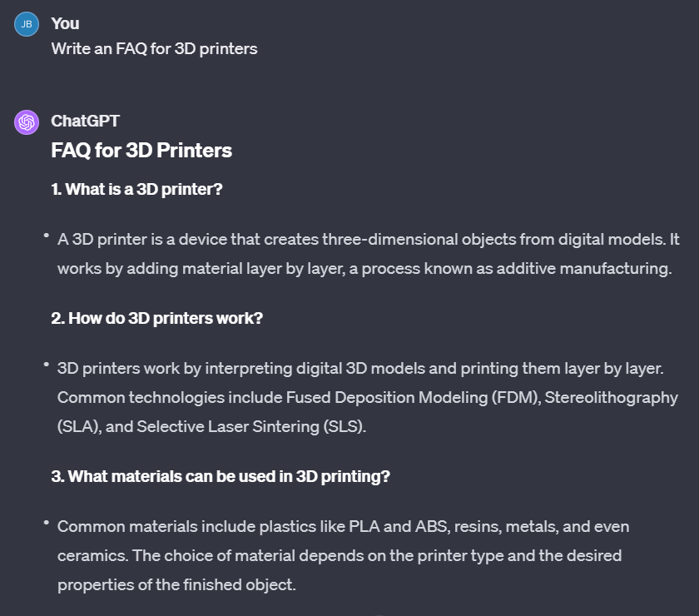Click the "FAQ for 3D Printers" title
This screenshot has height=616, width=699.
coord(141,151)
